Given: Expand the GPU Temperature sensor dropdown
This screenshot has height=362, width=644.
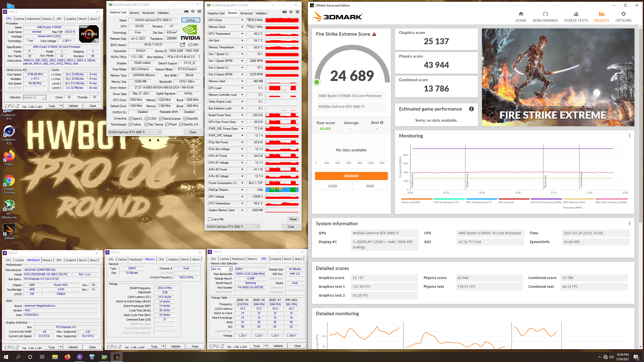Looking at the screenshot, I should (x=243, y=34).
